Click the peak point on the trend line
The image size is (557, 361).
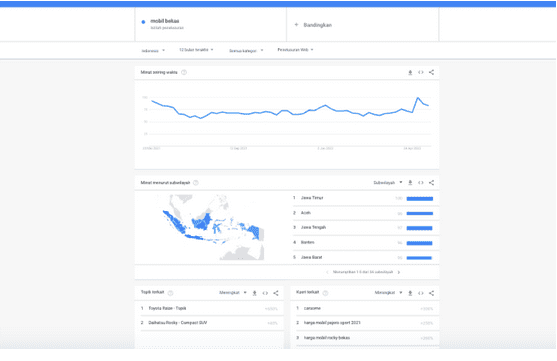coord(418,98)
